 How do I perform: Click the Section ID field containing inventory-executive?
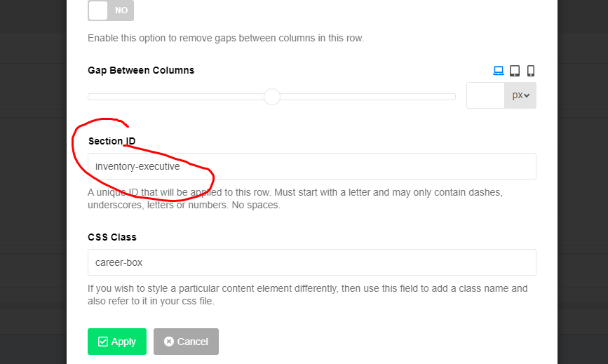coord(312,166)
